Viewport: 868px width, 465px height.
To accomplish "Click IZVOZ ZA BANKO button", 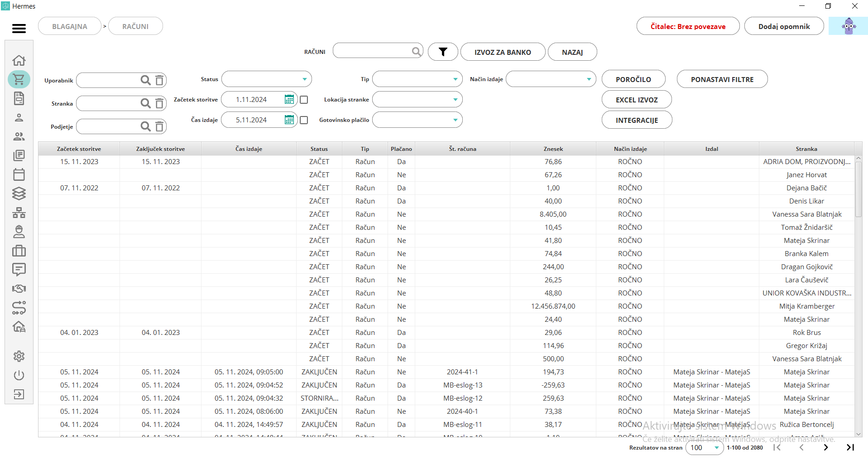I will pyautogui.click(x=503, y=52).
